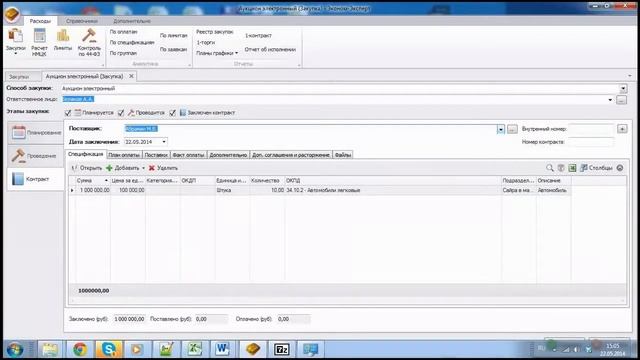The height and width of the screenshot is (360, 640).
Task: Open the Файлы tab
Action: [x=343, y=155]
